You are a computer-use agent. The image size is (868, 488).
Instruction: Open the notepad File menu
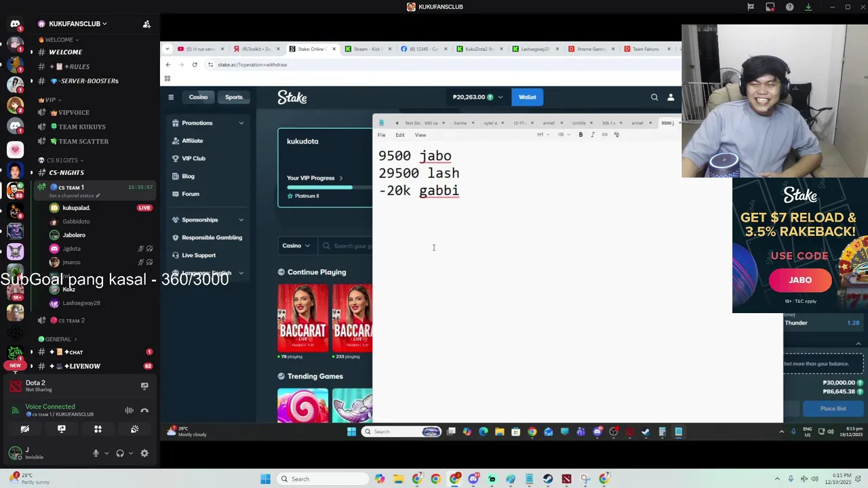(382, 135)
